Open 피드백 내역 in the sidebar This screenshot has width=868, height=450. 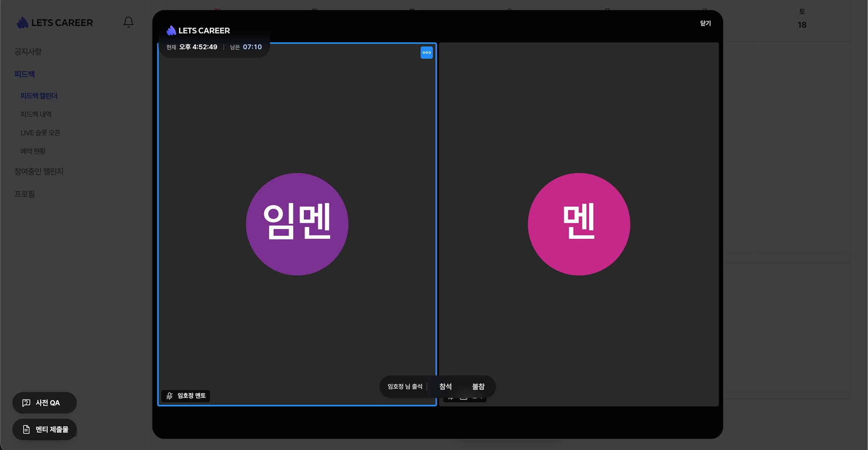click(36, 114)
